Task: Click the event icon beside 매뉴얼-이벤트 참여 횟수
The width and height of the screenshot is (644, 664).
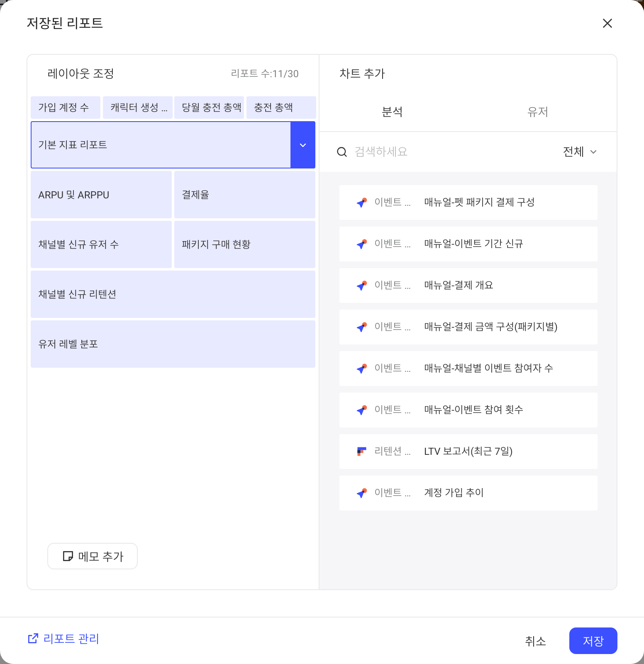Action: coord(362,410)
